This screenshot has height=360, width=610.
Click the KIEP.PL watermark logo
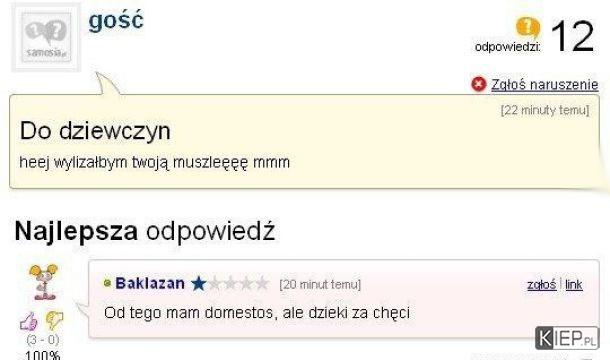point(567,338)
